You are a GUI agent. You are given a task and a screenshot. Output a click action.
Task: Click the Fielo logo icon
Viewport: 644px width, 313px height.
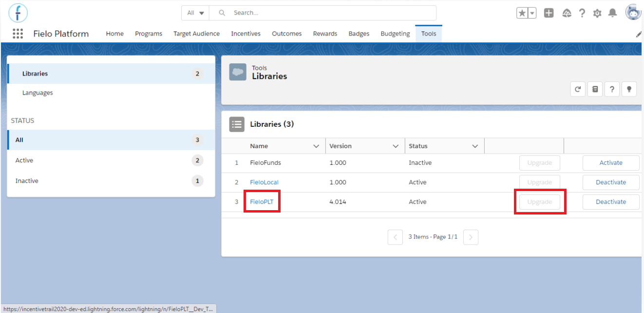[x=18, y=13]
